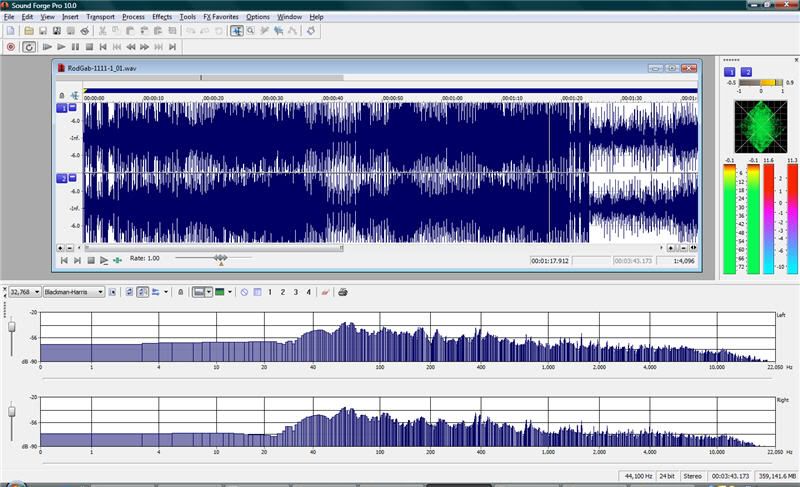
Task: Click Go to Start in data window
Action: click(x=64, y=260)
